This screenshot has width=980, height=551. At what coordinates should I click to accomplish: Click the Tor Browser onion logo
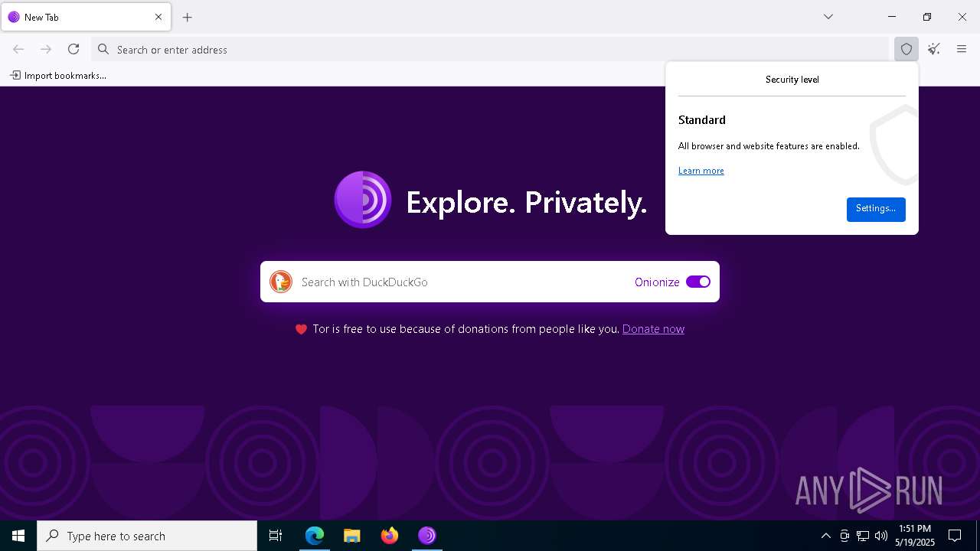pos(363,200)
